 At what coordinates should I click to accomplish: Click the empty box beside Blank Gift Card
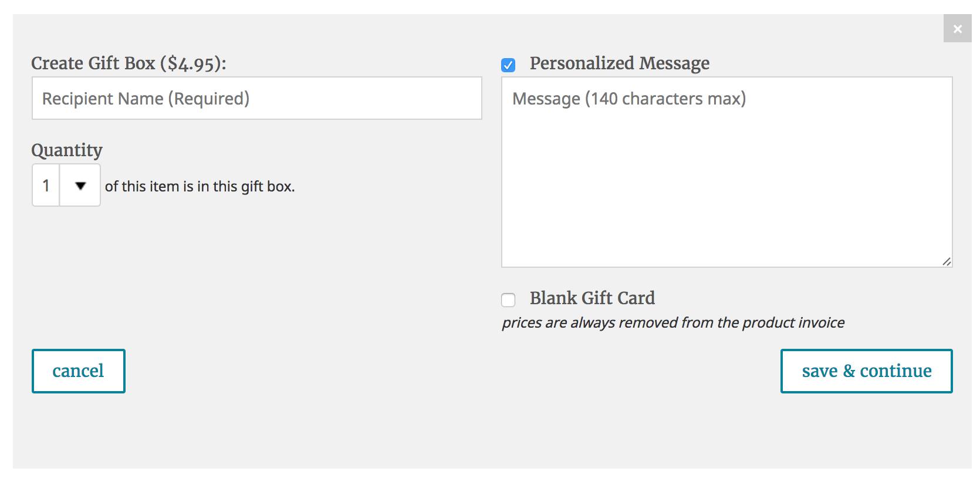point(508,299)
